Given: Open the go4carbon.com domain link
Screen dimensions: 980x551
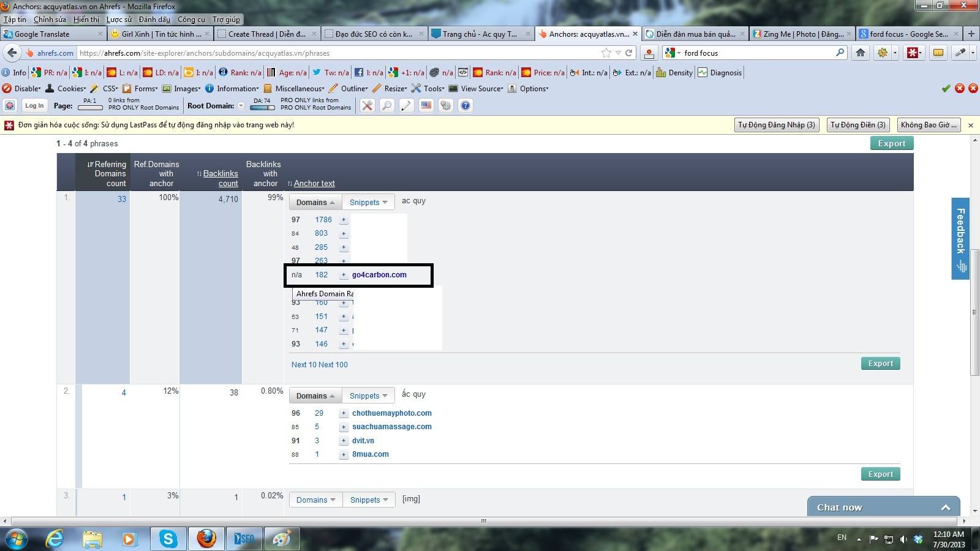Looking at the screenshot, I should coord(379,275).
